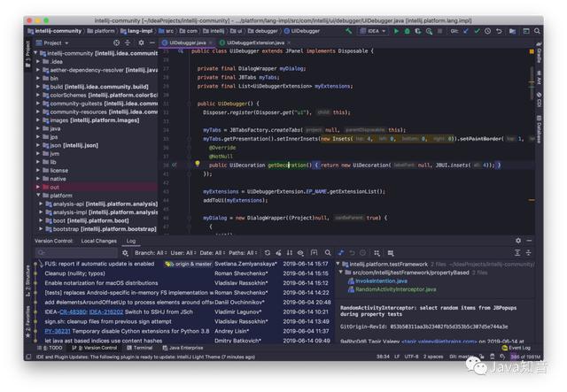The height and width of the screenshot is (392, 567).
Task: Click the Build project hammer icon
Action: click(x=348, y=31)
